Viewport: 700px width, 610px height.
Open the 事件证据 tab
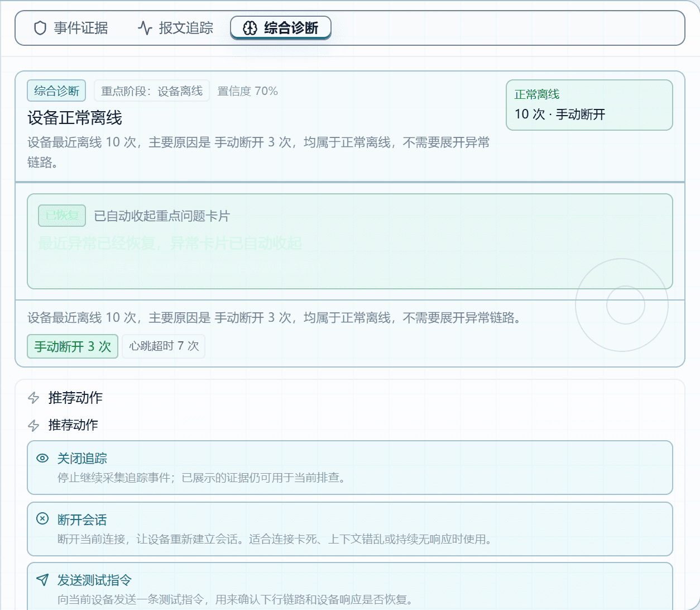coord(71,28)
